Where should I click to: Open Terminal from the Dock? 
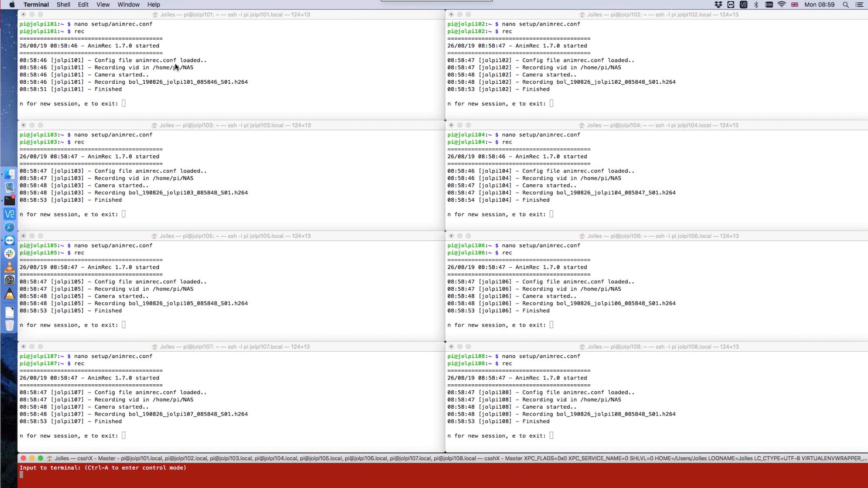10,200
